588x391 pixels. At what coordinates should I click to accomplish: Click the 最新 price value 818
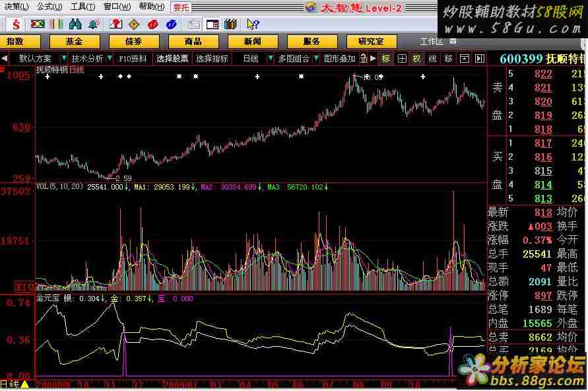pyautogui.click(x=543, y=213)
